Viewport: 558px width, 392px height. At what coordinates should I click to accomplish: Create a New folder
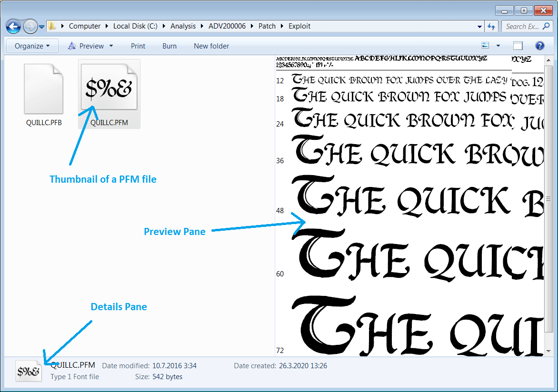pyautogui.click(x=211, y=46)
